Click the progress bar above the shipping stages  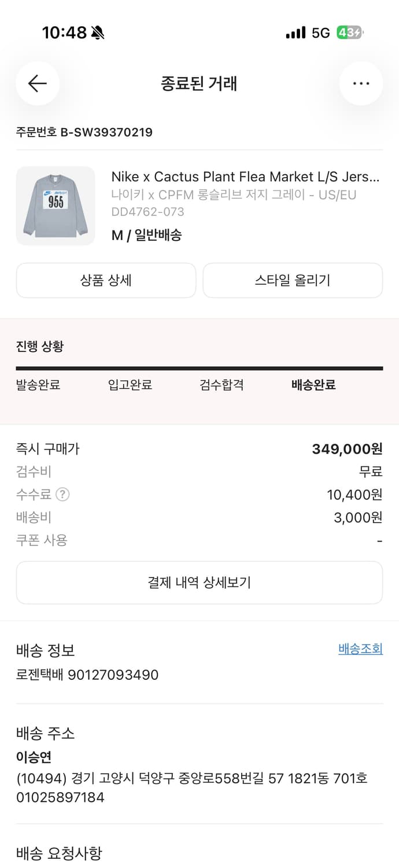(x=199, y=367)
